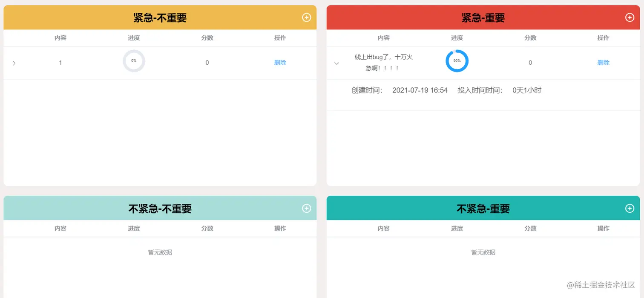Viewport: 644px width, 298px height.
Task: Click score 0 in 紧急-不重要 row
Action: (207, 63)
